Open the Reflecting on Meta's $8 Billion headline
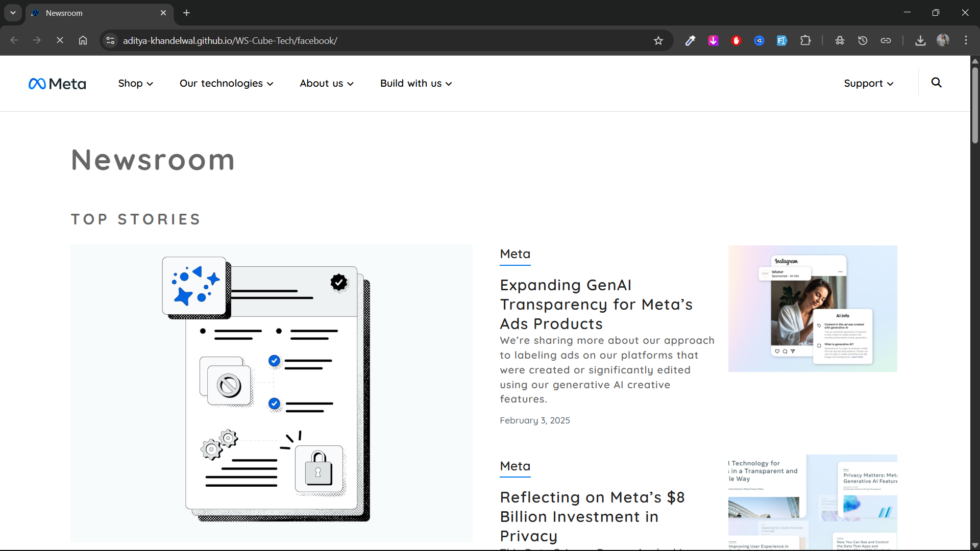The image size is (980, 551). point(592,516)
